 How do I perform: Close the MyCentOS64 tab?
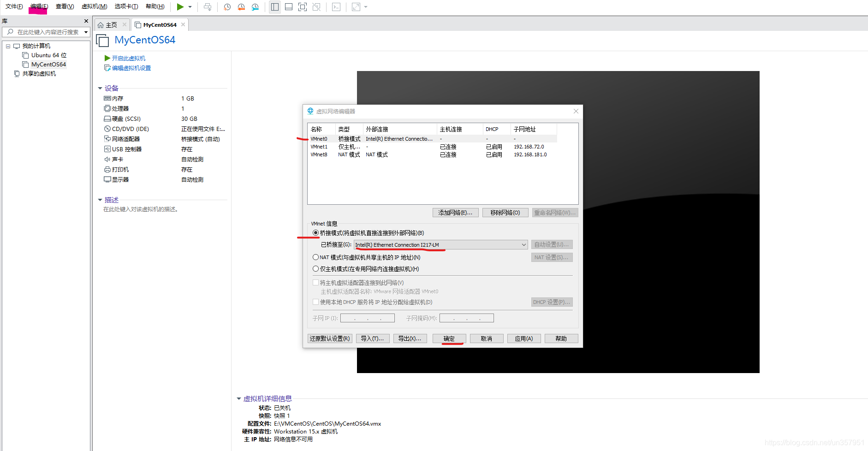tap(183, 24)
